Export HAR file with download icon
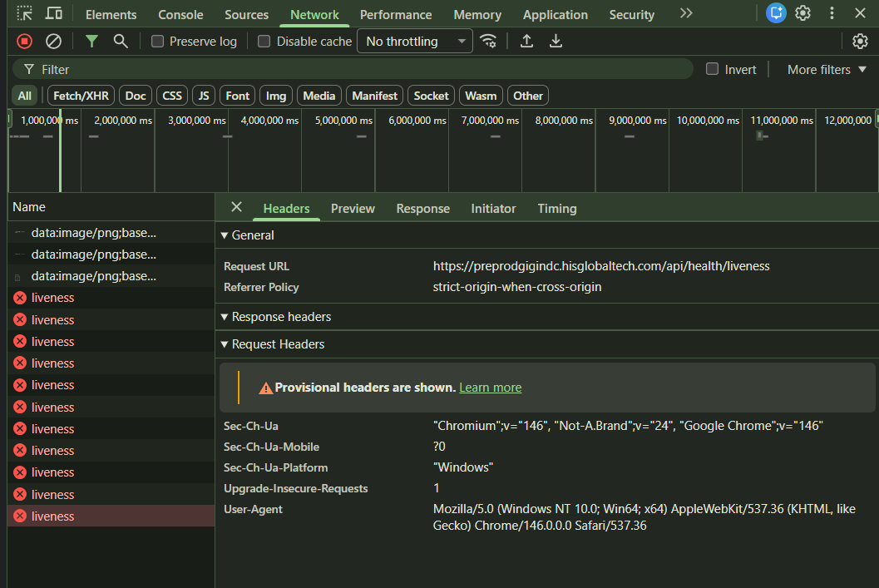 tap(556, 41)
